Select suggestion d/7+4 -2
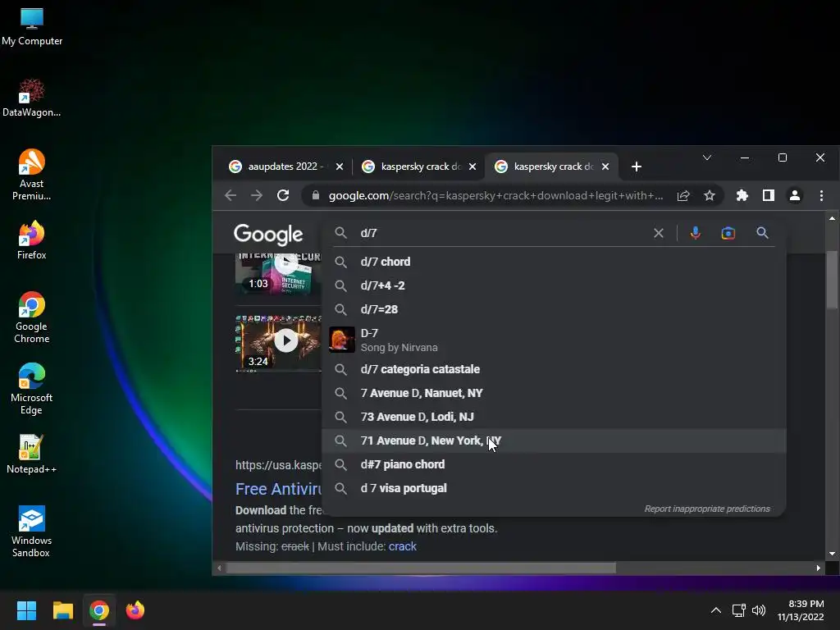Image resolution: width=840 pixels, height=630 pixels. (555, 285)
